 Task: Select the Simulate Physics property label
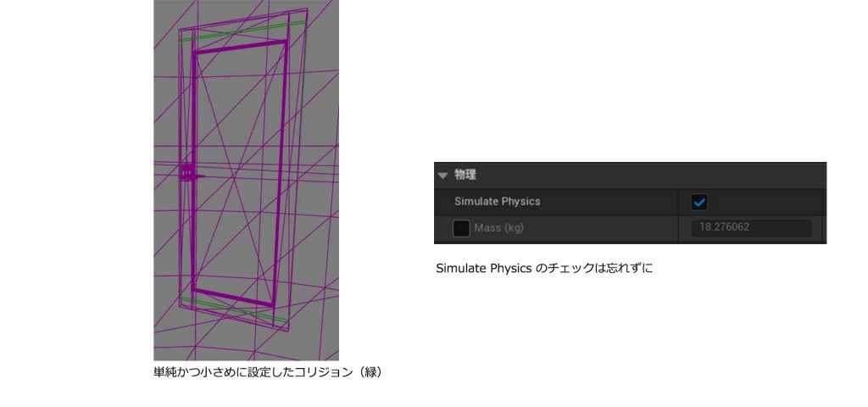[x=497, y=202]
